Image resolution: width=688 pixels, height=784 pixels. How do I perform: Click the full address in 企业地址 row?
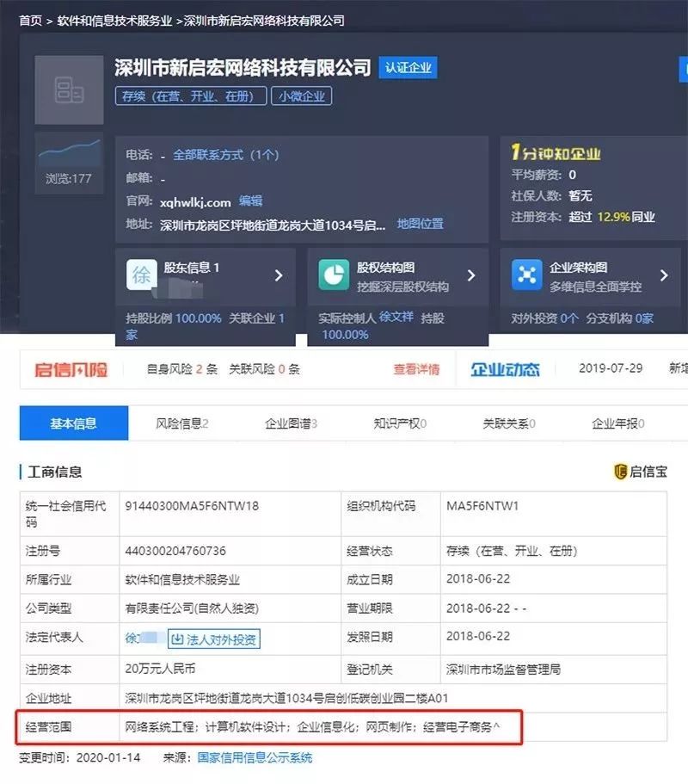pos(286,698)
